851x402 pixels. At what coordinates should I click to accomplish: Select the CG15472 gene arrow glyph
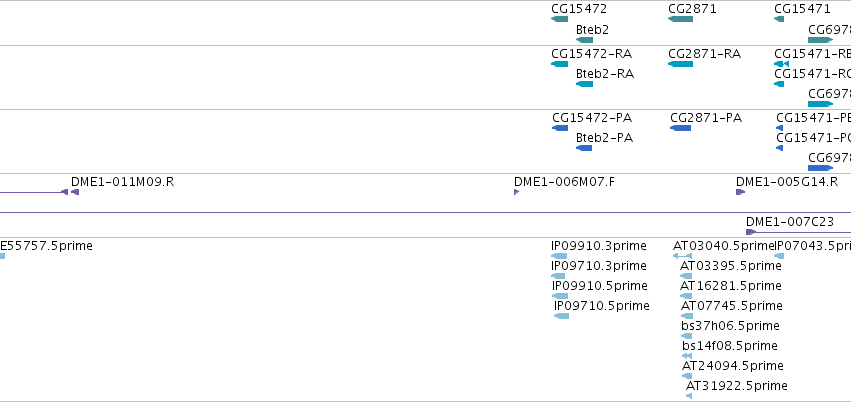coord(560,19)
